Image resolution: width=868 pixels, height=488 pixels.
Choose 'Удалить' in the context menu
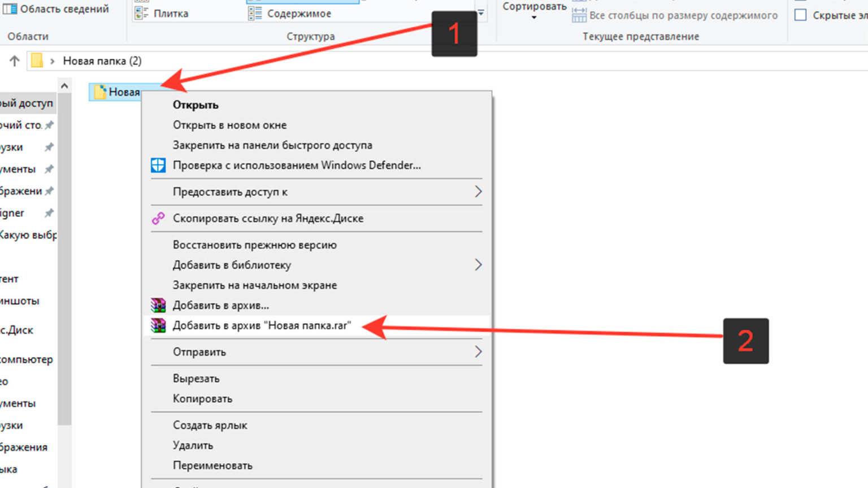tap(193, 446)
